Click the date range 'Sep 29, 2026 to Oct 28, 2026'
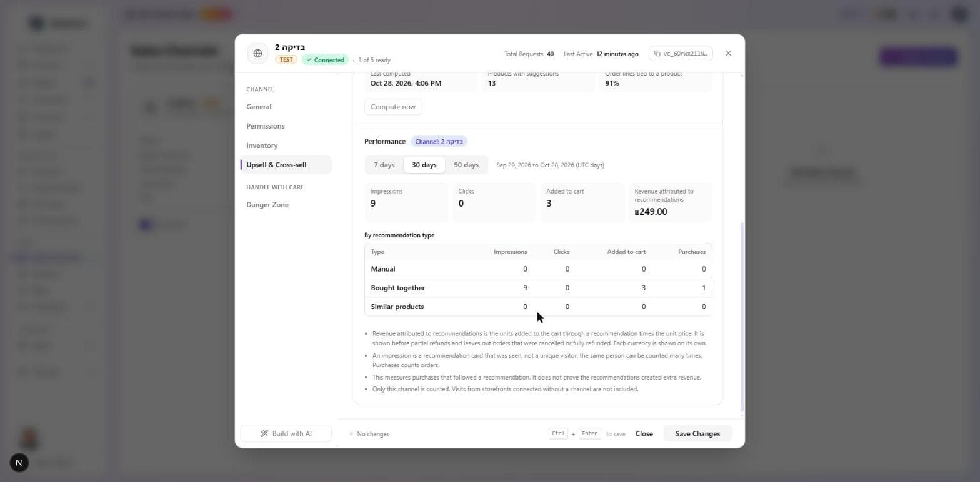 550,165
